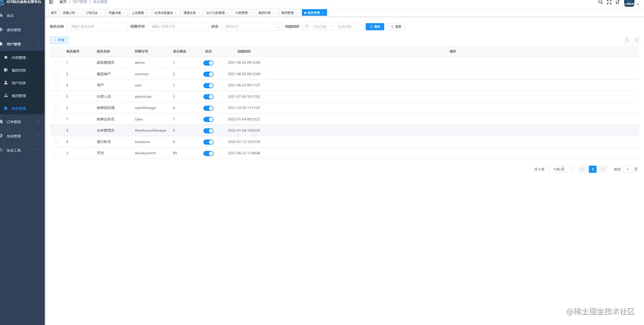Viewport: 644px width, 325px height.
Task: Close the 集团列表 tab with its x
Action: pos(273,13)
